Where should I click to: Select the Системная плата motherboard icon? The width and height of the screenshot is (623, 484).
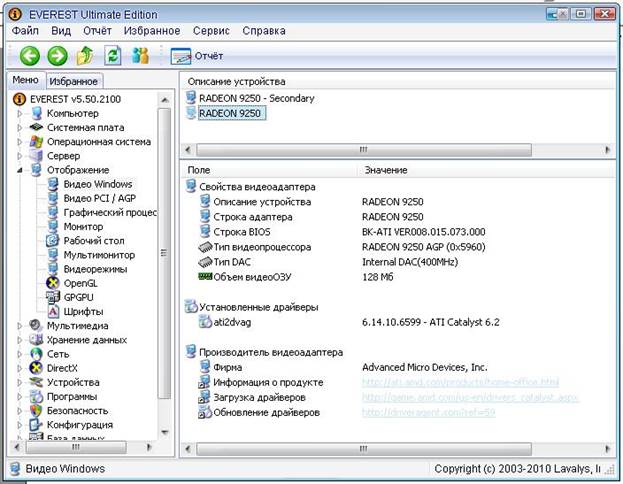pos(36,128)
